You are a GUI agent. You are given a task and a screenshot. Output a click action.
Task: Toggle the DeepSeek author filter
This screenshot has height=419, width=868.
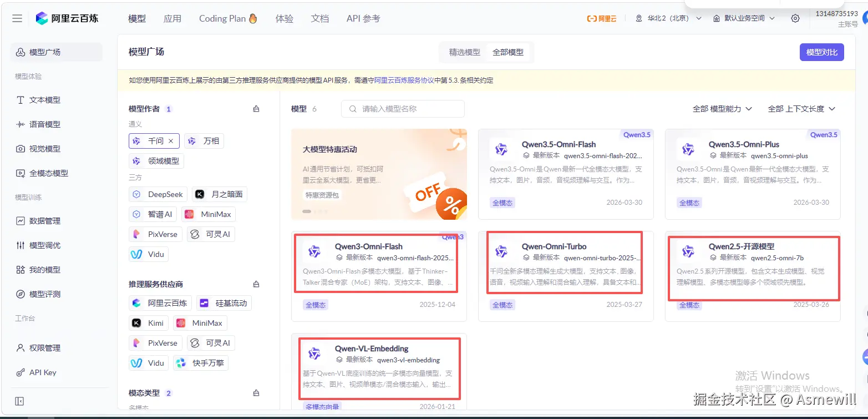158,194
